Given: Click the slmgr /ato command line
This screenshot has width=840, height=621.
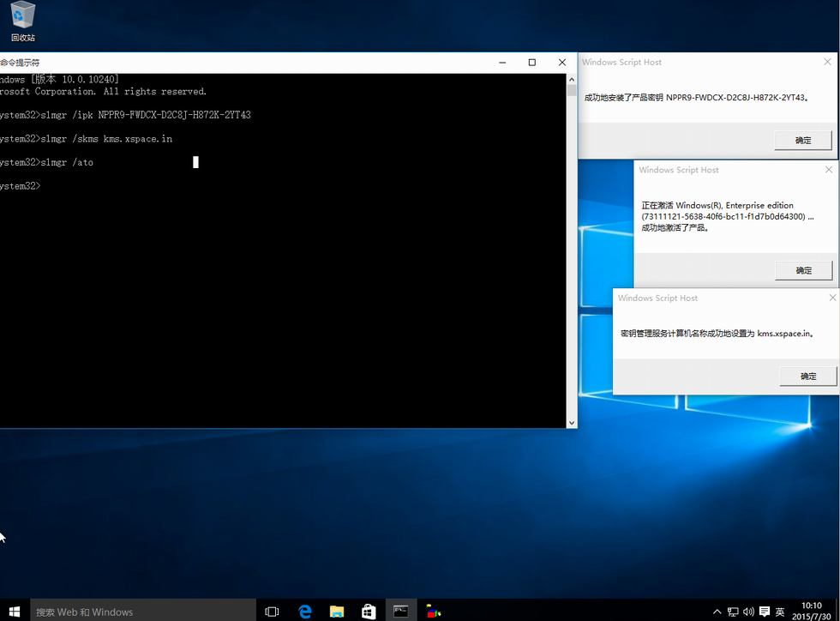Looking at the screenshot, I should tap(46, 162).
